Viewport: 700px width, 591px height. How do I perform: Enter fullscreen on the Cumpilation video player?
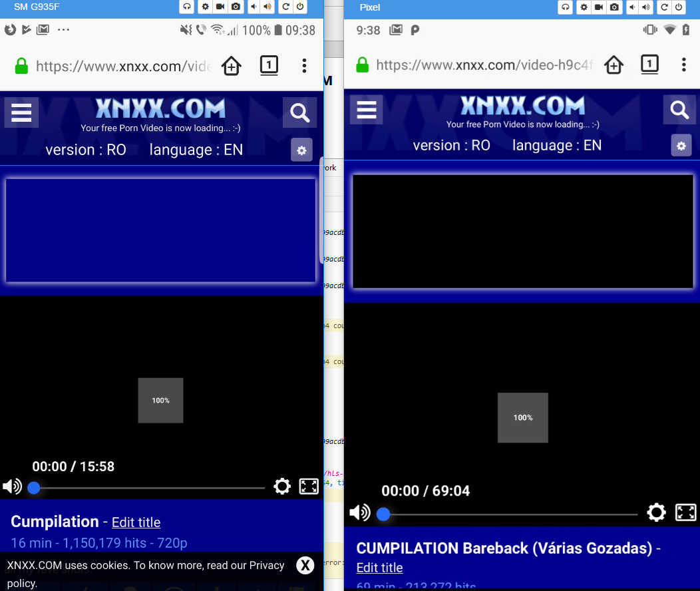click(308, 486)
